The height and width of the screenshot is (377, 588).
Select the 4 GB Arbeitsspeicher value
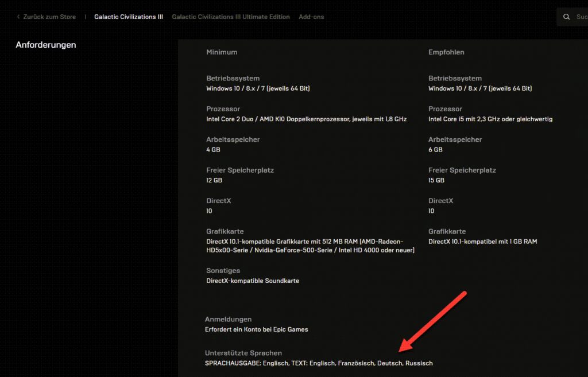[x=213, y=150]
